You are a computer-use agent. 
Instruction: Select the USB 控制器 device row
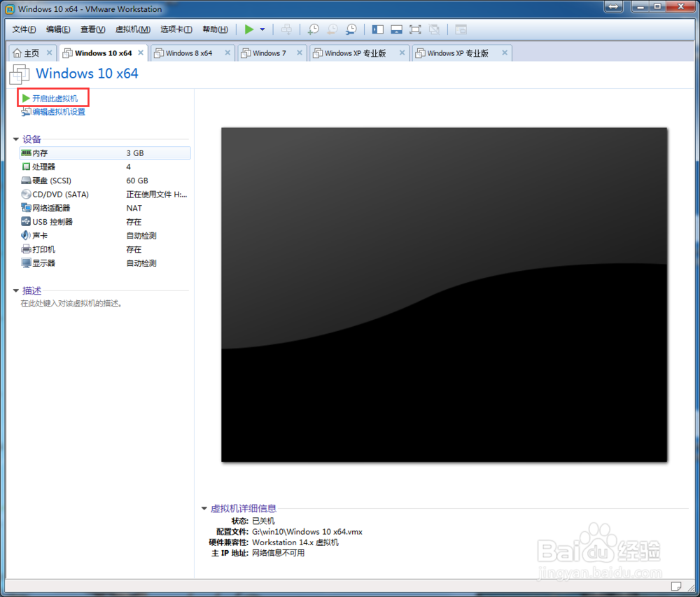click(x=106, y=222)
